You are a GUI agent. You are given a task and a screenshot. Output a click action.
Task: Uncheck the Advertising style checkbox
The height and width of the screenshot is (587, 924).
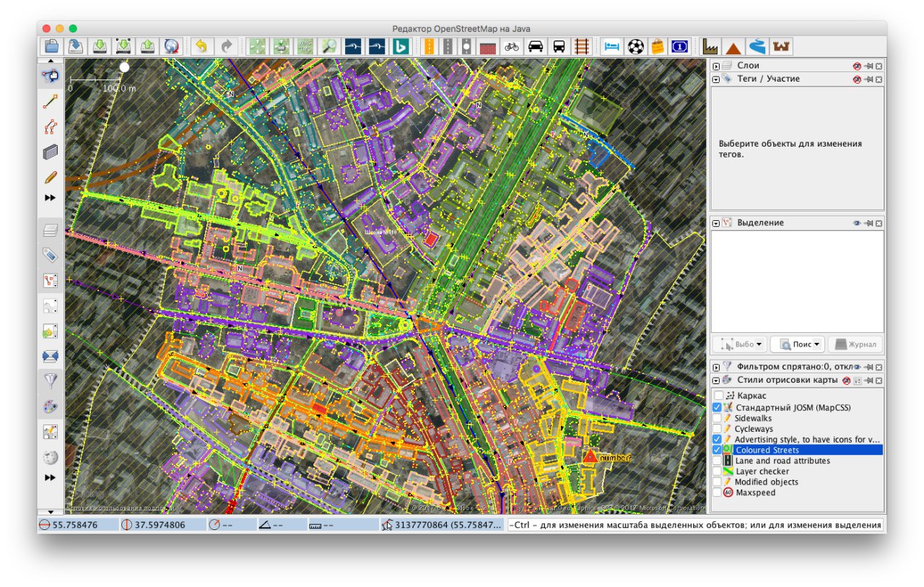click(x=718, y=439)
